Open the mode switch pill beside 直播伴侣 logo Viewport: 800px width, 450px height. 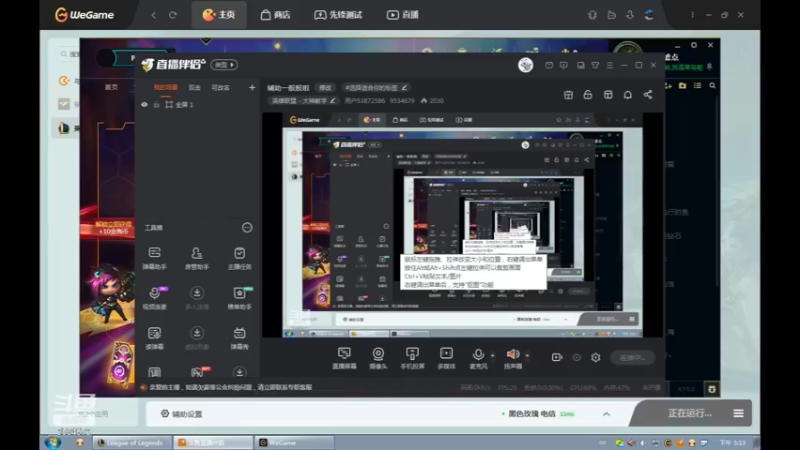tap(224, 65)
